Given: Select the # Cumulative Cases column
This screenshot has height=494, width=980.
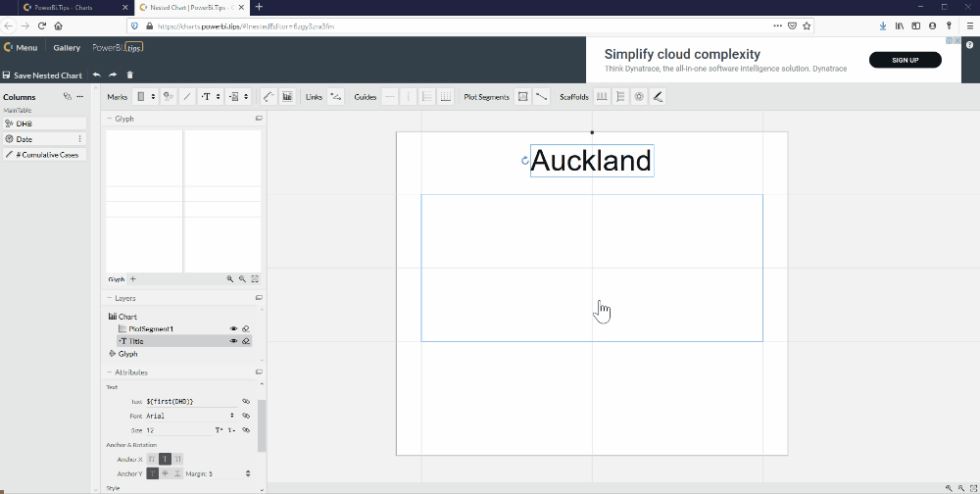Looking at the screenshot, I should coord(44,155).
